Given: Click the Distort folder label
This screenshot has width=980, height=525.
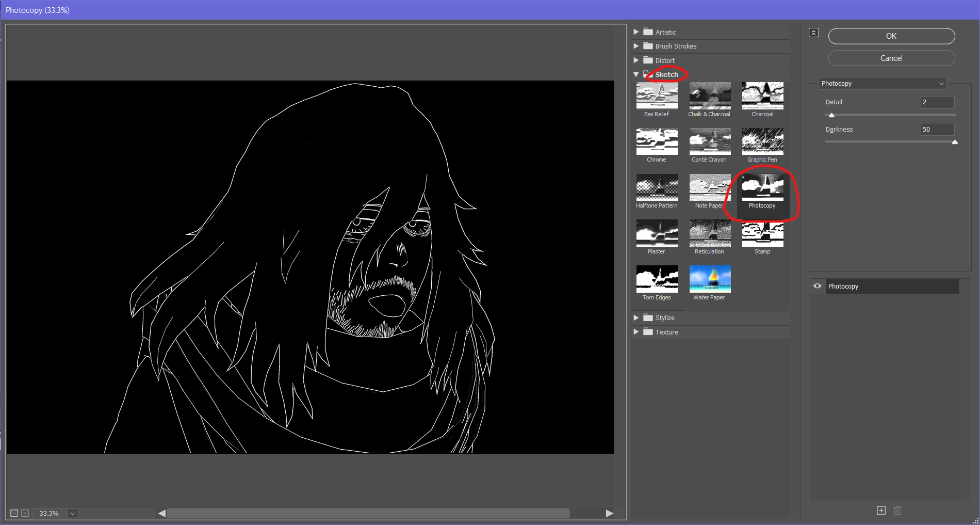Looking at the screenshot, I should coord(665,60).
